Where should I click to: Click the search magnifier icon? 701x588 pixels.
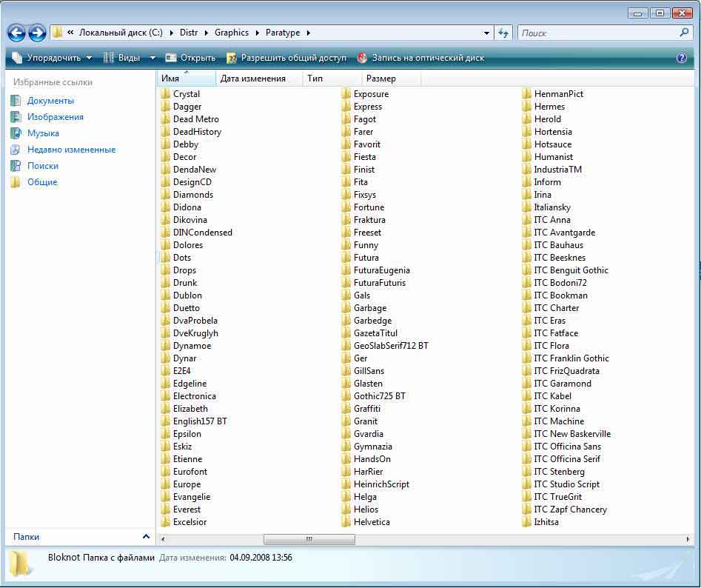pyautogui.click(x=683, y=32)
